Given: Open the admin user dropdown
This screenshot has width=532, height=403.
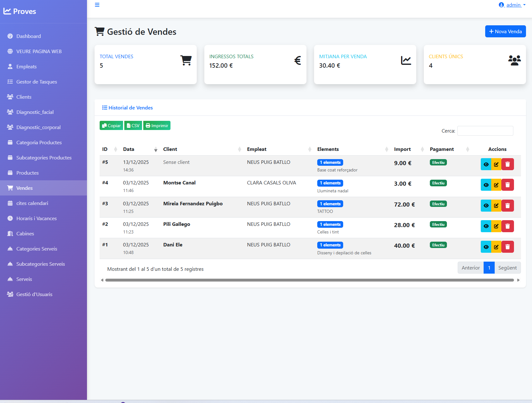Looking at the screenshot, I should click(x=512, y=5).
